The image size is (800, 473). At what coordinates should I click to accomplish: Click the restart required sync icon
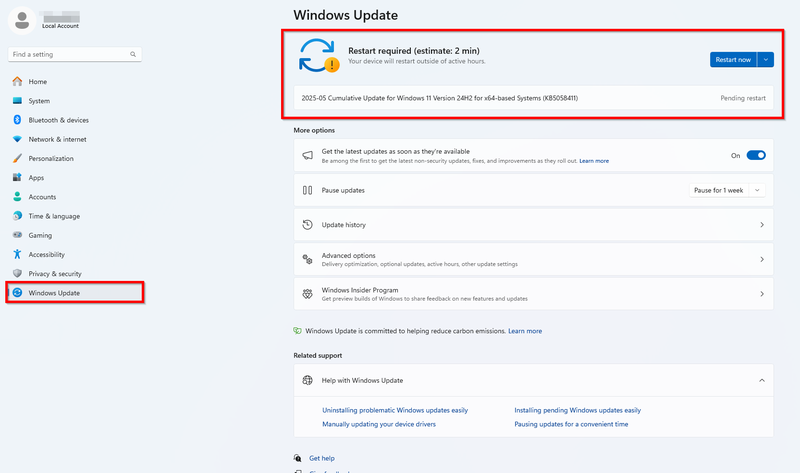[x=318, y=56]
